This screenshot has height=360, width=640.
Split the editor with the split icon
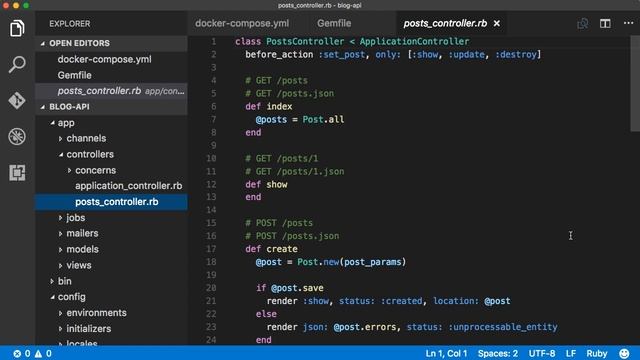click(605, 23)
